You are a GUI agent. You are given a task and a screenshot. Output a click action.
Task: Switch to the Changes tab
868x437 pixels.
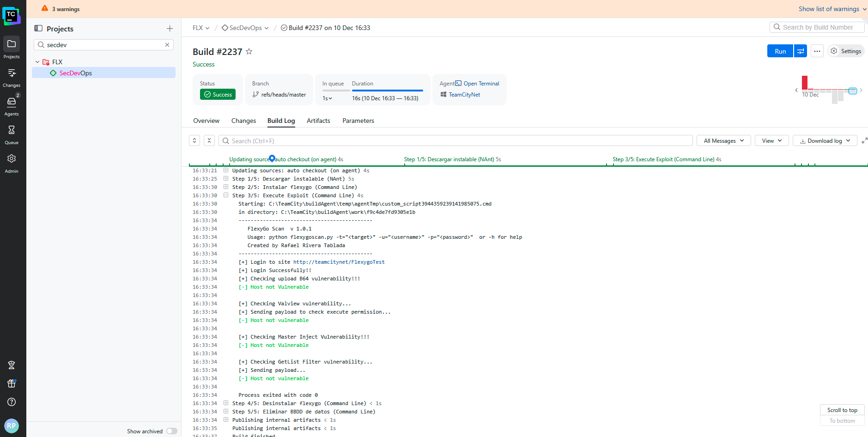243,121
